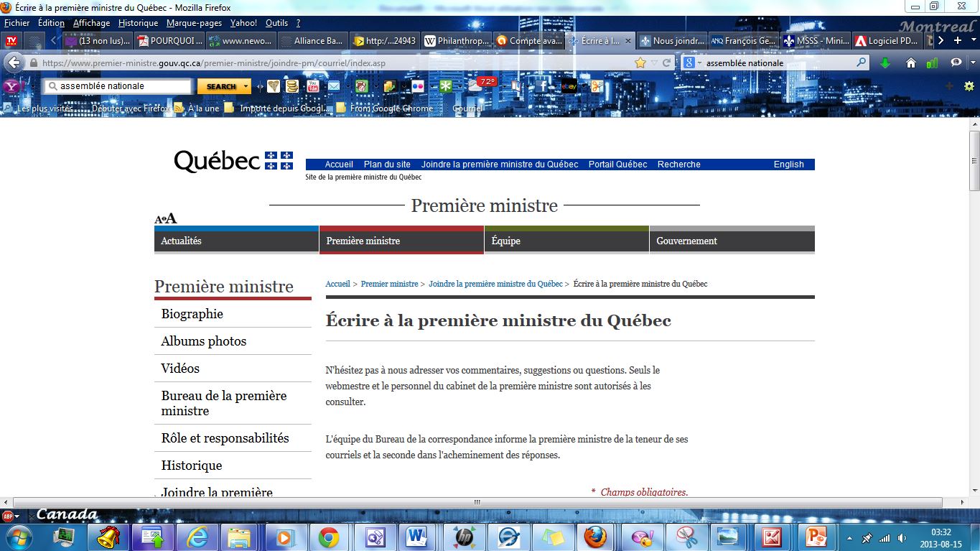Screen dimensions: 980x551
Task: Click the YouTube icon in Yahoo toolbar
Action: [312, 86]
